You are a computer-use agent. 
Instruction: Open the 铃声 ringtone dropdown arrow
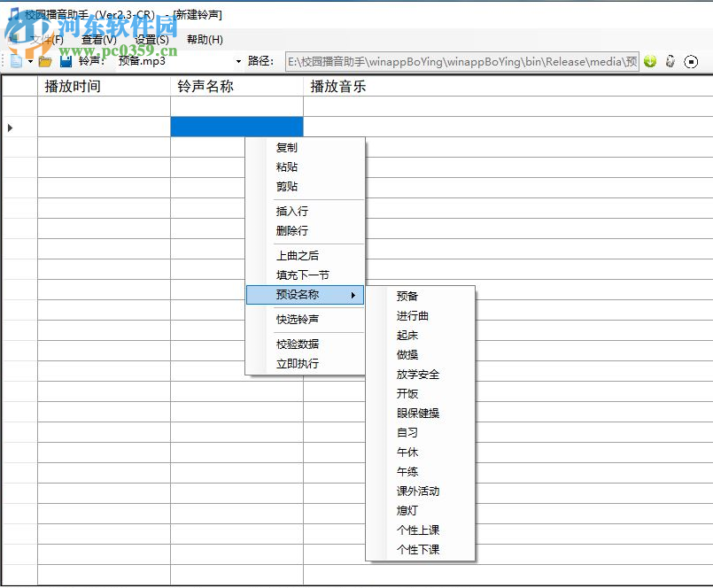click(x=237, y=61)
